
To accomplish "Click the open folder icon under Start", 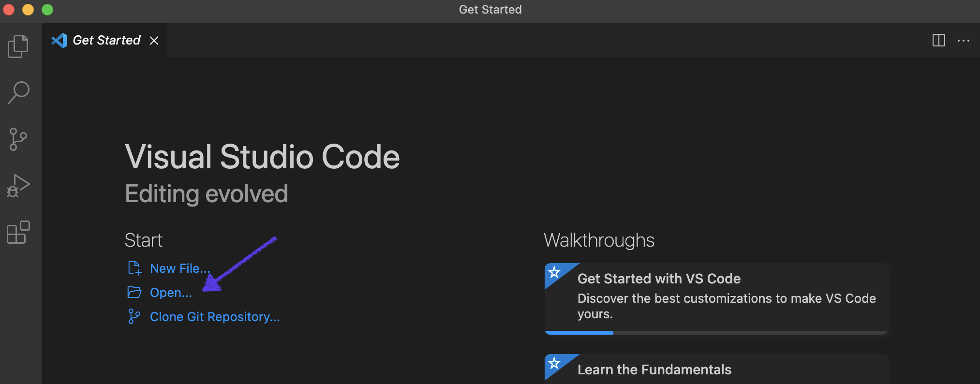I will (x=134, y=293).
